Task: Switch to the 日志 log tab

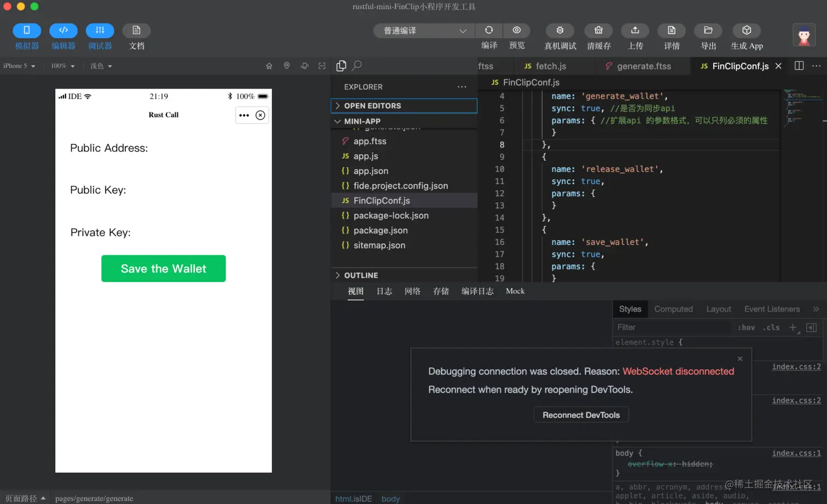Action: click(384, 291)
